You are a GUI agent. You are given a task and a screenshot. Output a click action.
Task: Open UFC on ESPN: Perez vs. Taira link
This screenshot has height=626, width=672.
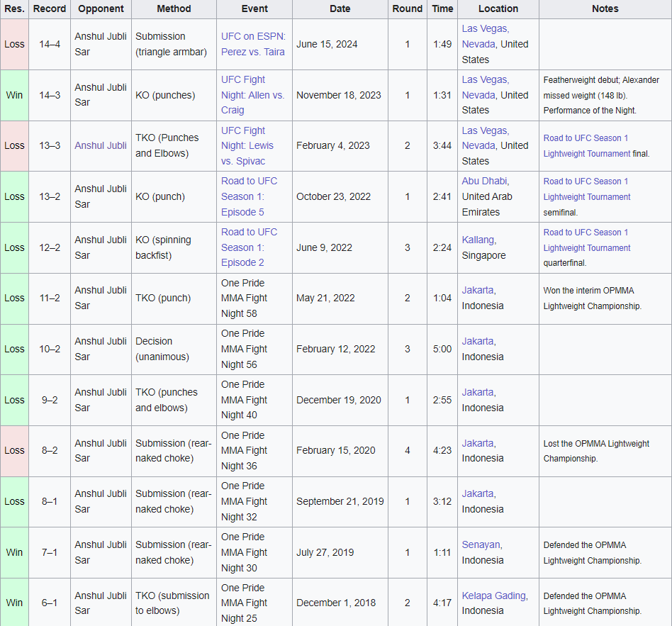pos(253,44)
